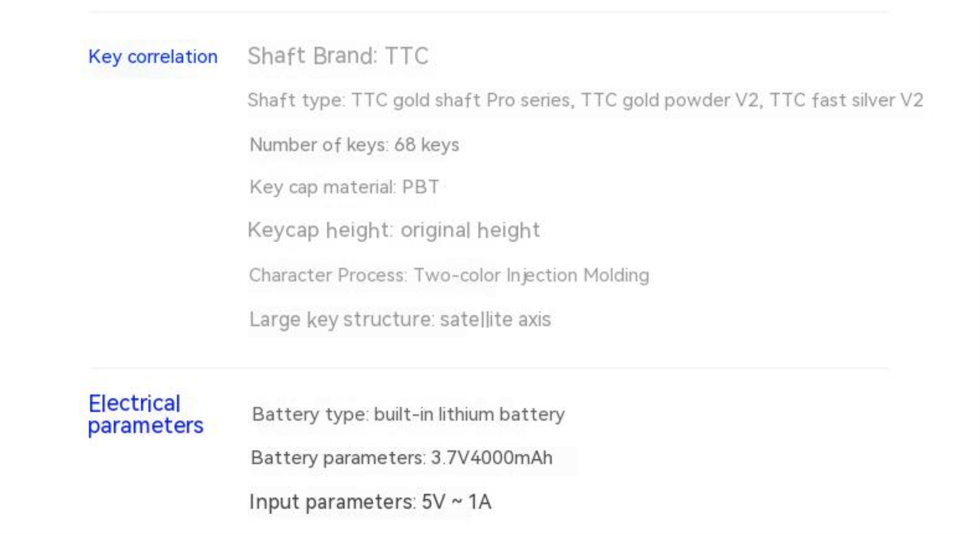Select the "Keycap height: original height" line

393,230
